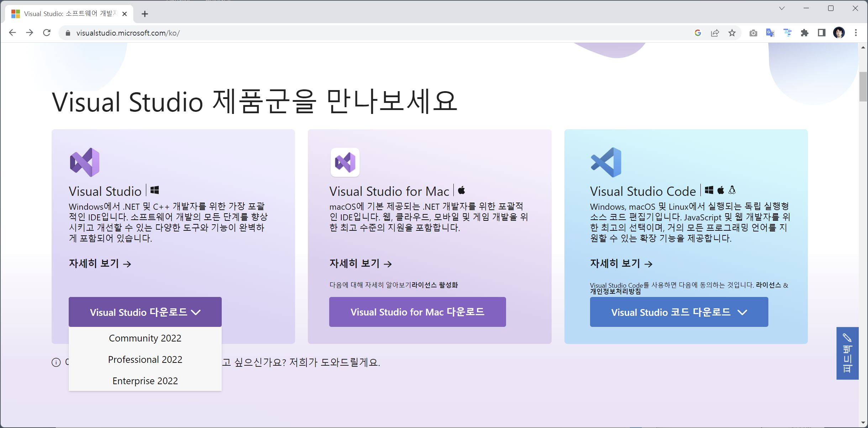
Task: Open Google Translate extension
Action: [770, 33]
